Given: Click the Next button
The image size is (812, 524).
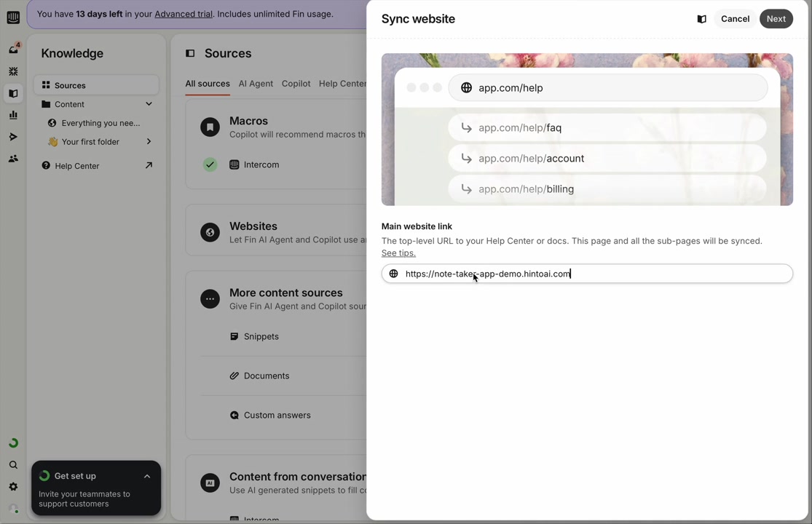Looking at the screenshot, I should [776, 19].
